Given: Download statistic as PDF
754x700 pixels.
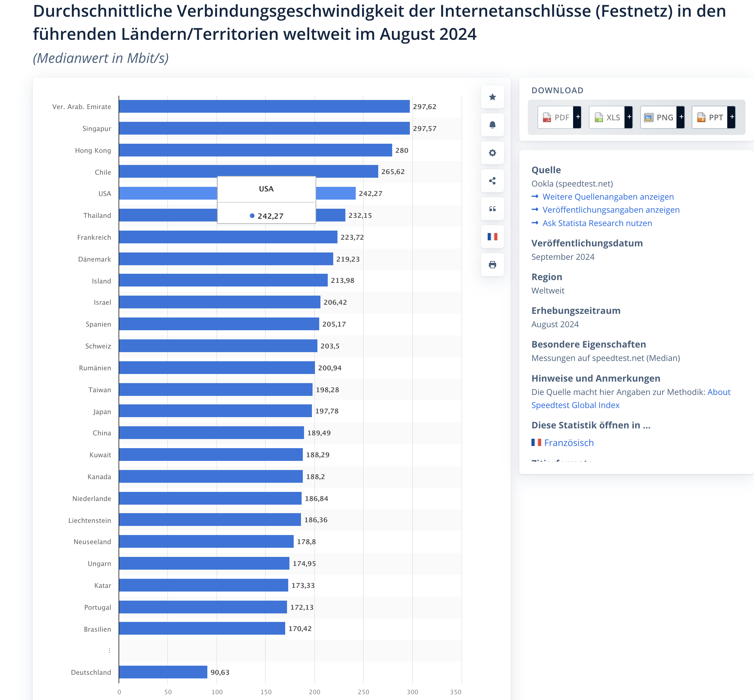Looking at the screenshot, I should click(x=555, y=117).
